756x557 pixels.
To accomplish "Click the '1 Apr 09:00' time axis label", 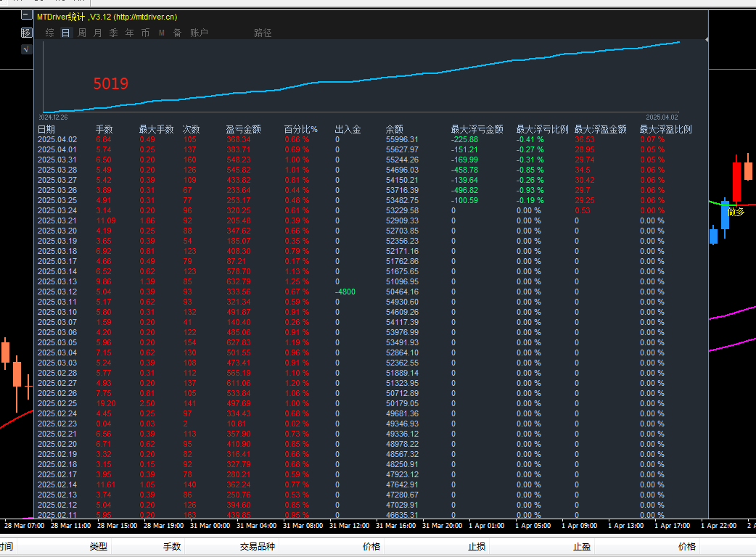I will [580, 526].
